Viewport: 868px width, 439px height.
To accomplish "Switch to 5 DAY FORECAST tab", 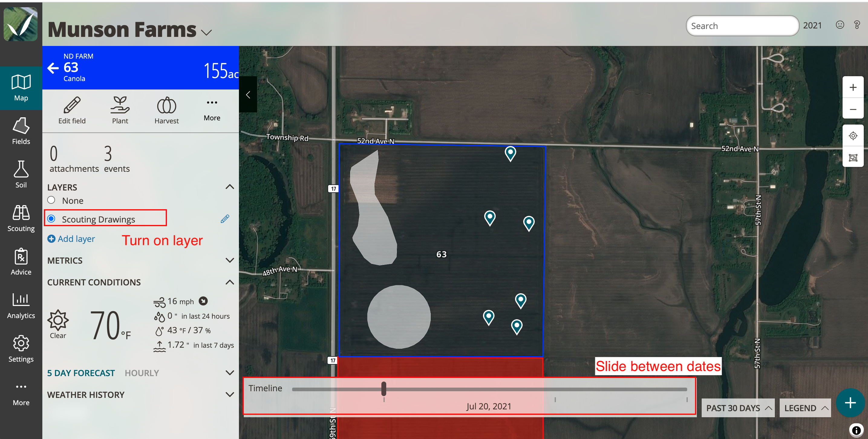I will [81, 373].
